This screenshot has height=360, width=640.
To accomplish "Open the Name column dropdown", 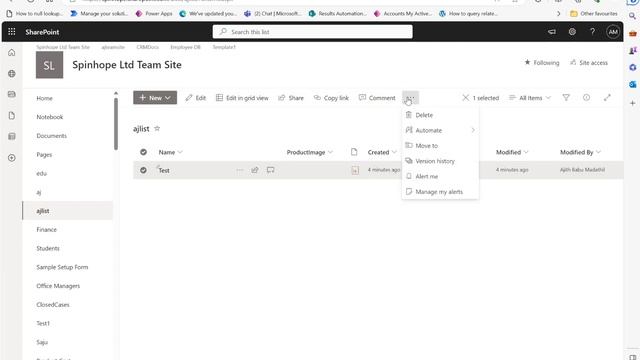I will [x=180, y=152].
